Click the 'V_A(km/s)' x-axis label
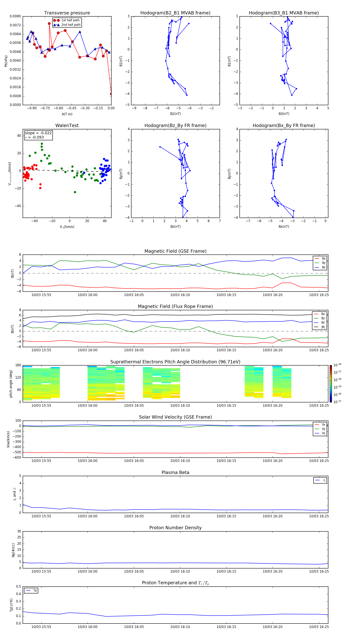Screen dimensions: 351x644 click(67, 227)
